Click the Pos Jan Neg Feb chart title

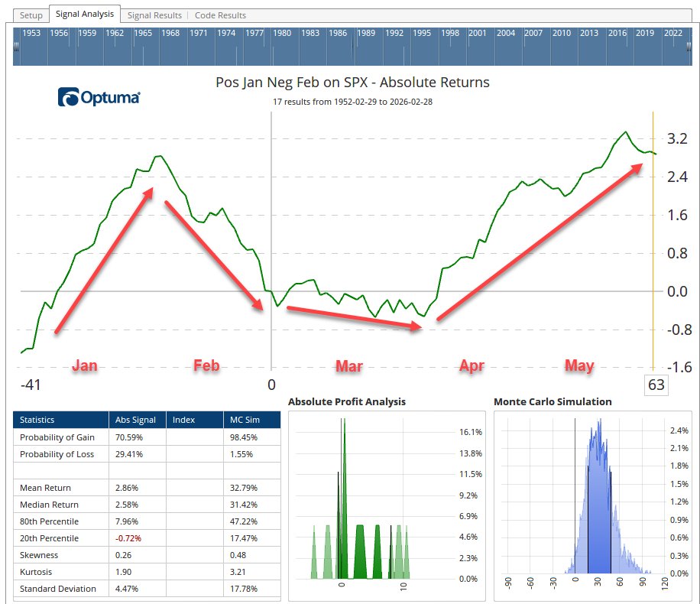(x=352, y=83)
